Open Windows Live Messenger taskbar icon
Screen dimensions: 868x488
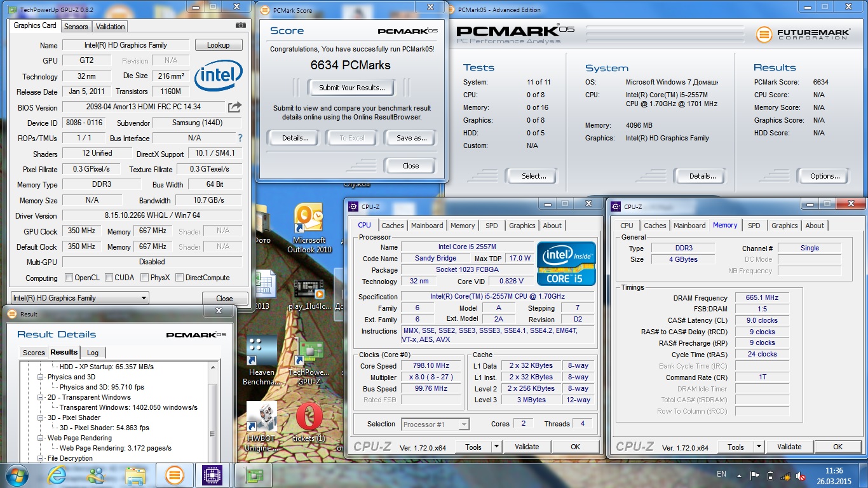point(97,475)
